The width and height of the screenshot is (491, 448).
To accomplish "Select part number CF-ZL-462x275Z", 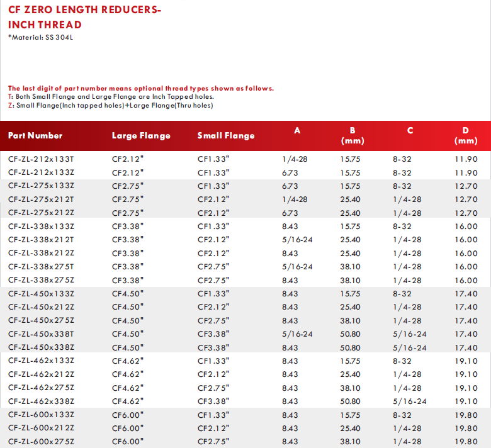I will point(41,388).
